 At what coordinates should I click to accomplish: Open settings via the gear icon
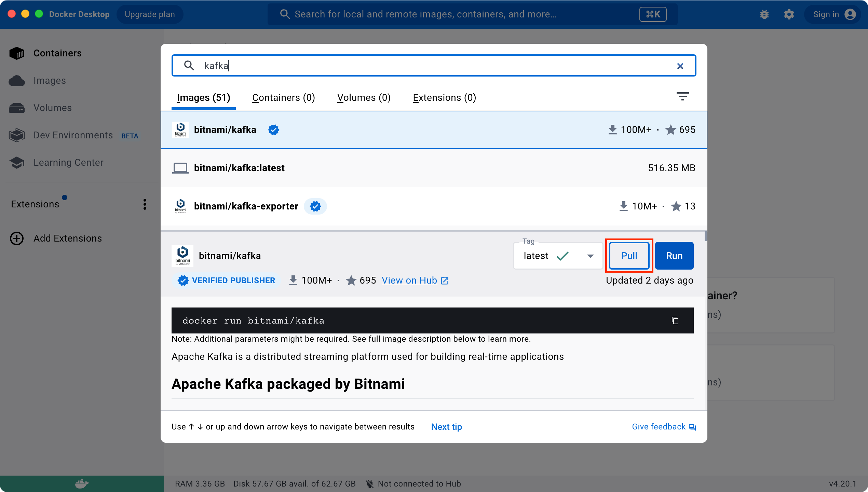tap(789, 14)
